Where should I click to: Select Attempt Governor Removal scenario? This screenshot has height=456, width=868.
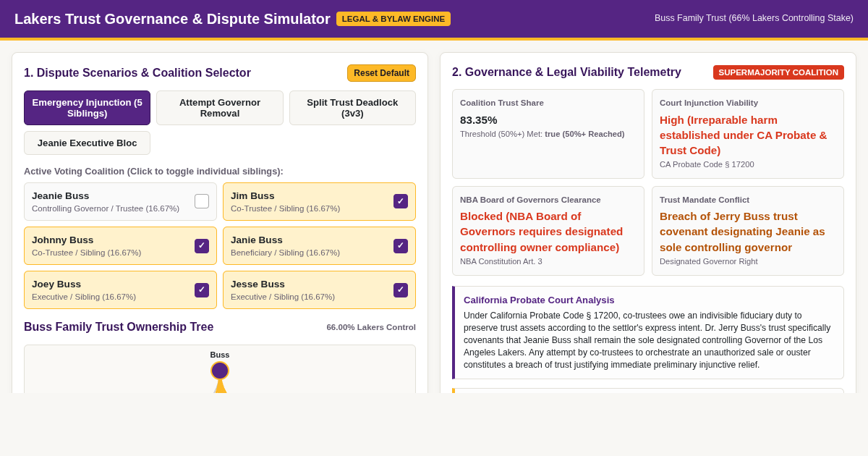tap(220, 108)
